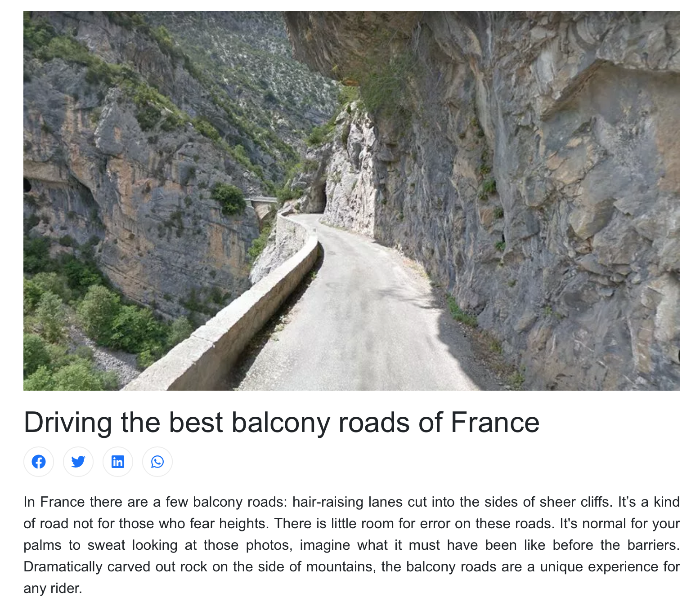Image resolution: width=700 pixels, height=606 pixels.
Task: Click the word 'balcony' in the headline
Action: [281, 423]
